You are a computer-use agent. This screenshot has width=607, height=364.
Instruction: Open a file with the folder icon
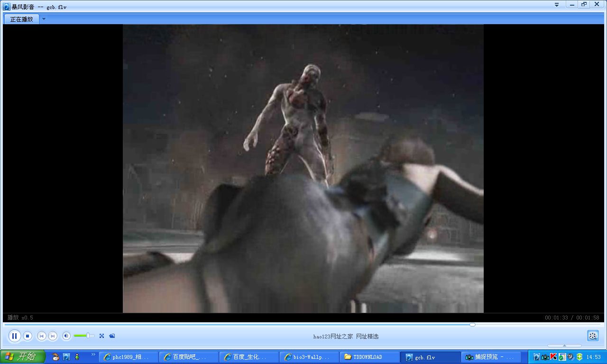tap(112, 336)
